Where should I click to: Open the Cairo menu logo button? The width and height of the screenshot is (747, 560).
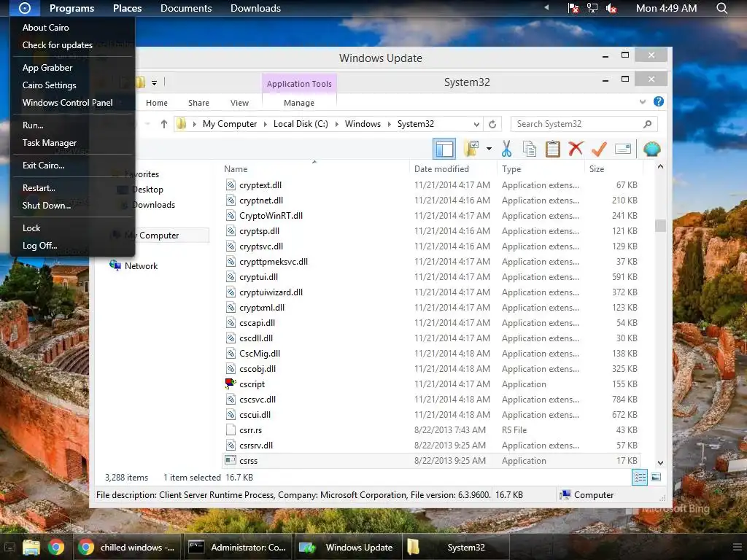coord(25,8)
